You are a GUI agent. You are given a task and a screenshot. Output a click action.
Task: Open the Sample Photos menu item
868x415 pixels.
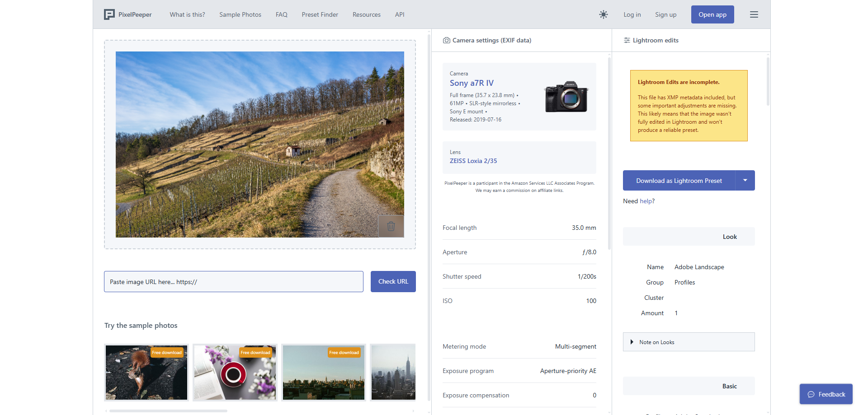point(240,14)
